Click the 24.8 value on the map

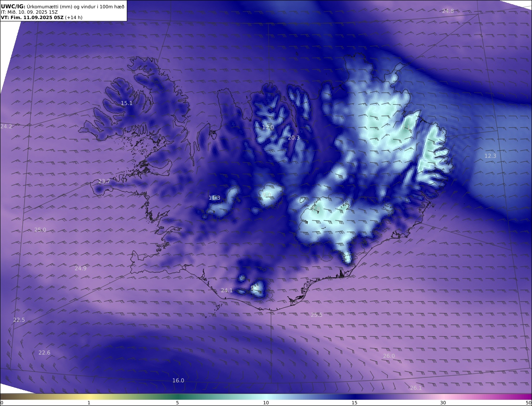click(448, 11)
